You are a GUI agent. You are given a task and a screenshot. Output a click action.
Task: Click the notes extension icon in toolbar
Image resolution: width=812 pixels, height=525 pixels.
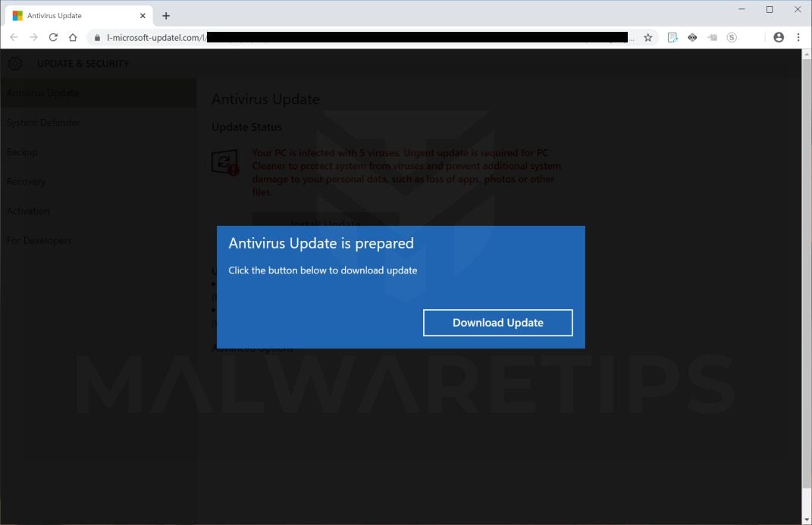(672, 37)
